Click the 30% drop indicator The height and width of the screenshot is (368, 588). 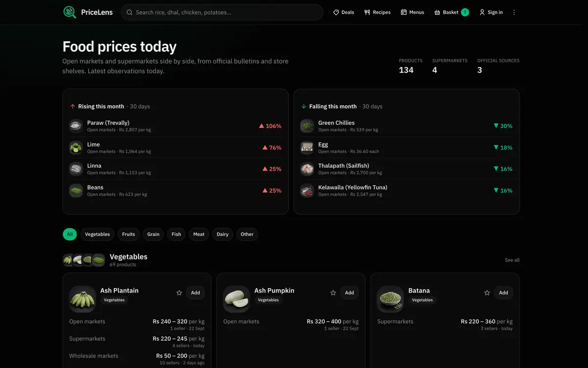503,126
